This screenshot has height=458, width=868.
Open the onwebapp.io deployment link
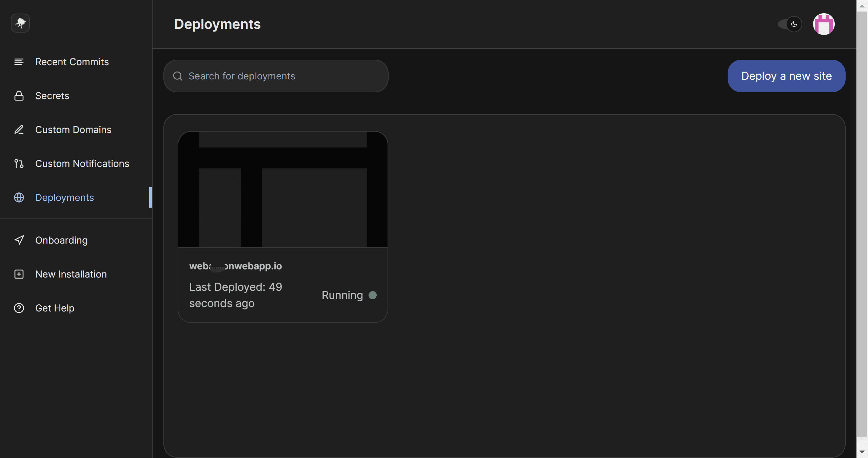[x=236, y=266]
